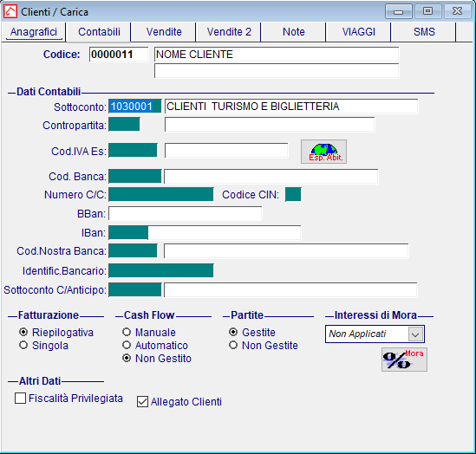476x454 pixels.
Task: Minimize the Clienti / Carica window
Action: (x=399, y=12)
